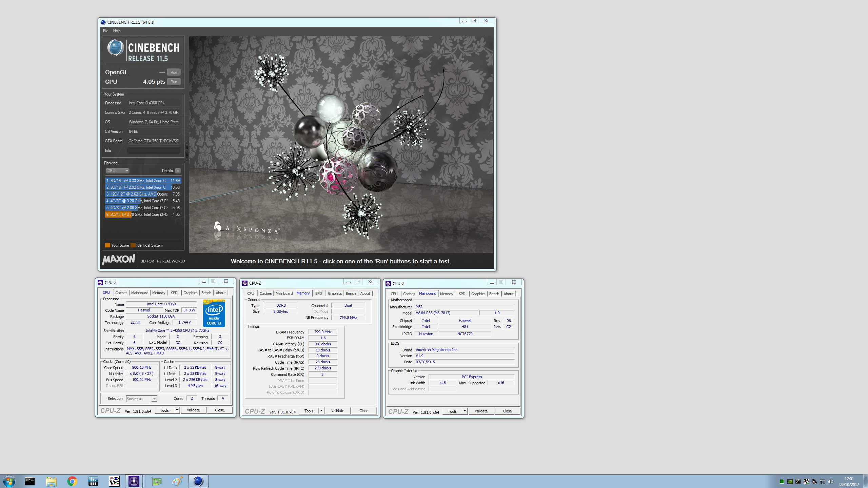Switch to Cinebench via its blue sphere taskbar icon

[x=198, y=481]
